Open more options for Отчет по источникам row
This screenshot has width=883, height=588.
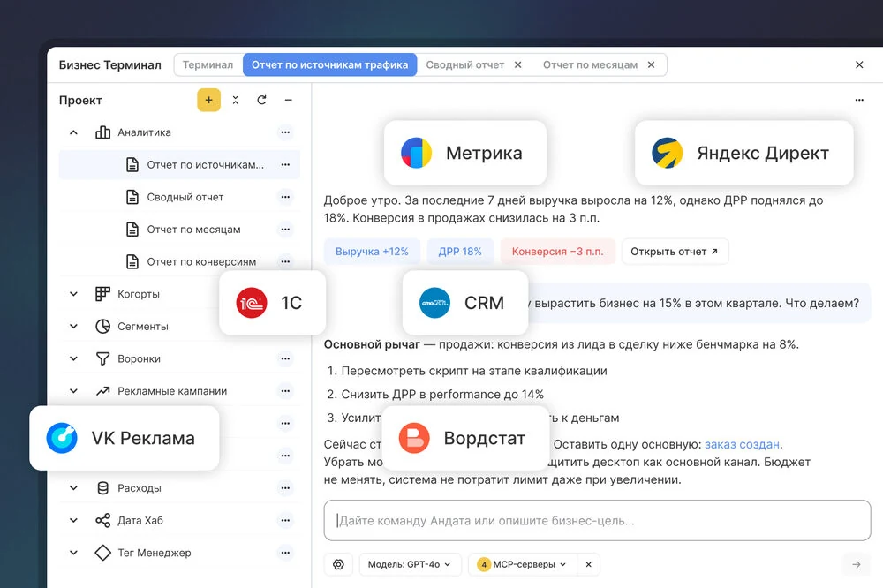pyautogui.click(x=285, y=164)
